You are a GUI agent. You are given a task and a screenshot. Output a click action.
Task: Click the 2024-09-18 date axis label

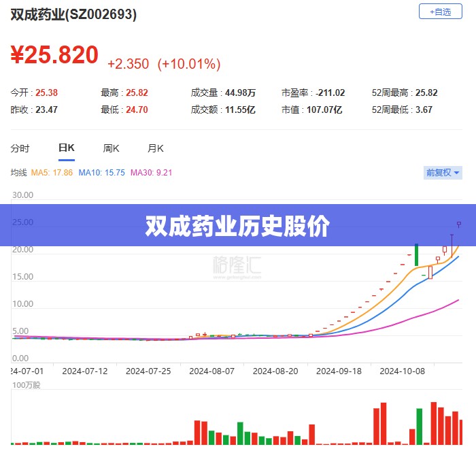coord(339,371)
